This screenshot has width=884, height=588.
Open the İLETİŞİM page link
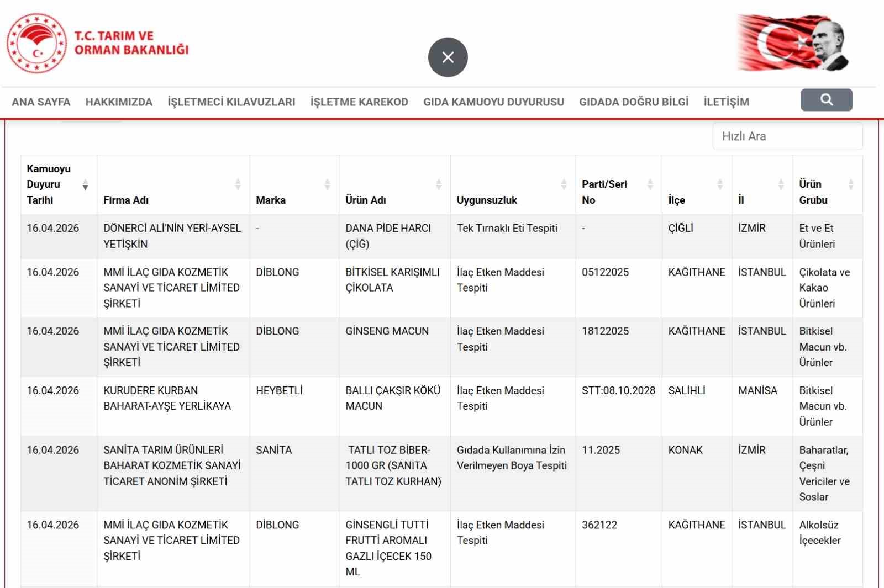[x=726, y=102]
